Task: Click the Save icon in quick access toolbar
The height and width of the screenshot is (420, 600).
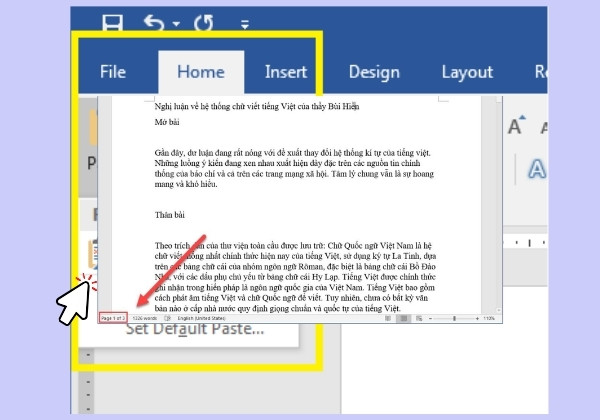Action: pyautogui.click(x=113, y=23)
